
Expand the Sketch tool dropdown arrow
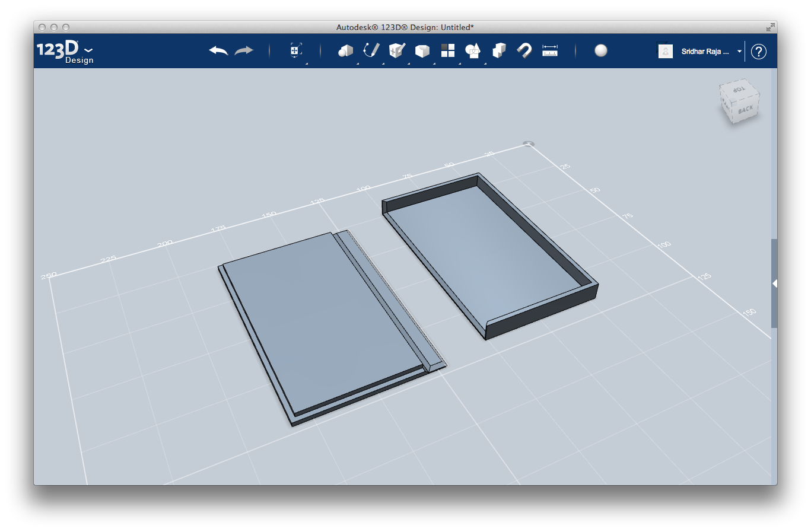tap(383, 62)
